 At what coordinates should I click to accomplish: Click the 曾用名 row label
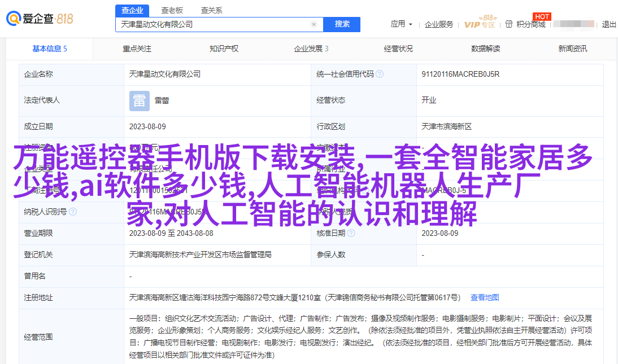click(34, 276)
